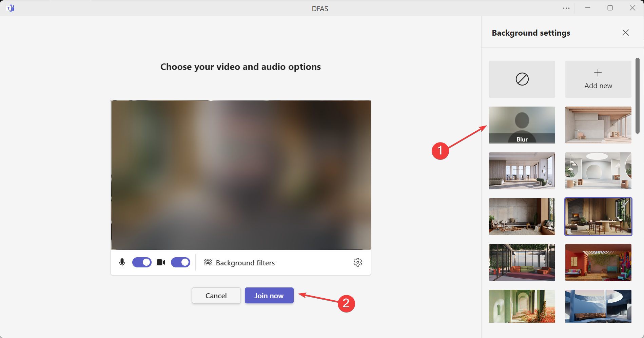This screenshot has height=338, width=644.
Task: Select the no background effect option
Action: pyautogui.click(x=522, y=79)
